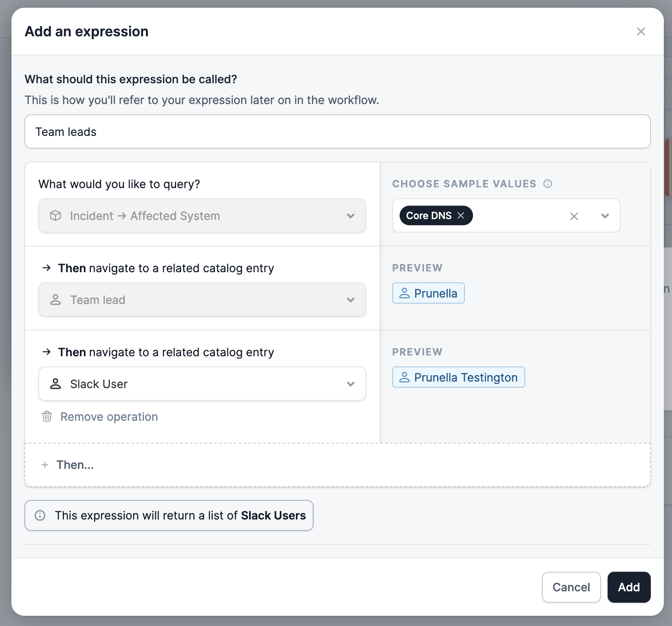Remove the Core DNS sample value tag

tap(461, 215)
